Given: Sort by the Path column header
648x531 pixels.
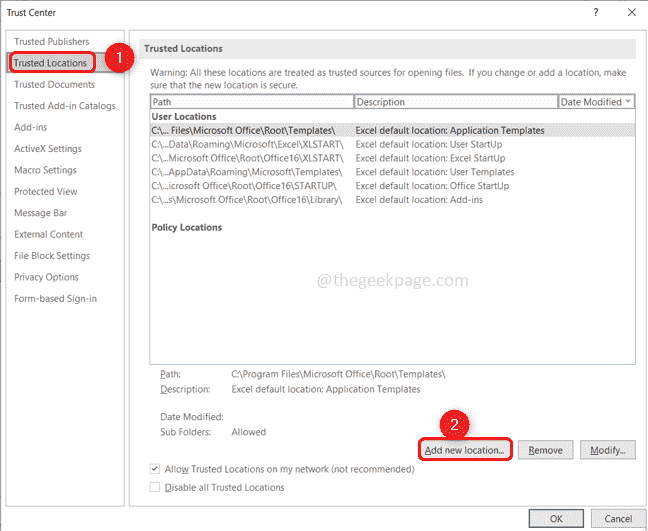Looking at the screenshot, I should pyautogui.click(x=252, y=102).
